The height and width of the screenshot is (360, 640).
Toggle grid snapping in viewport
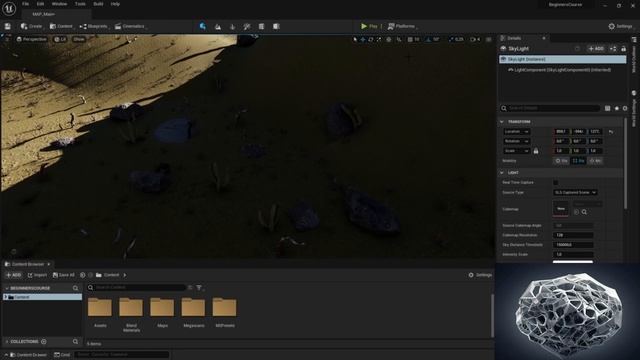410,40
